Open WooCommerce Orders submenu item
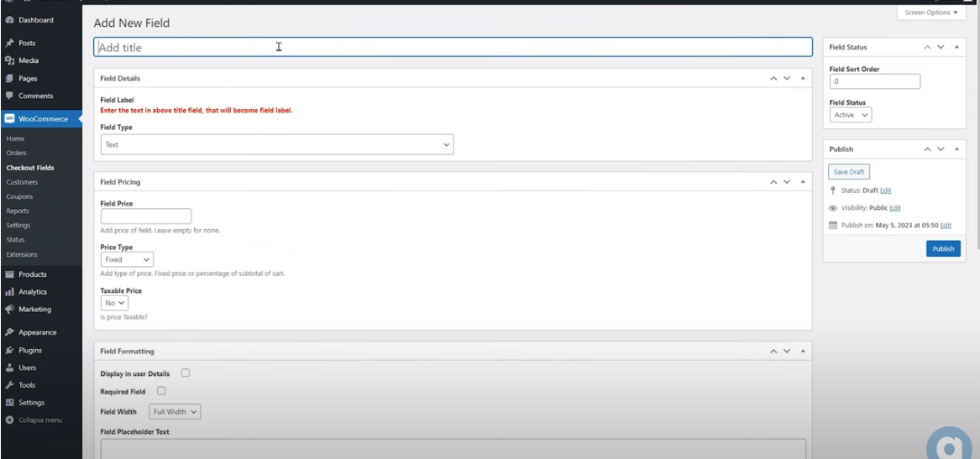 (x=16, y=153)
